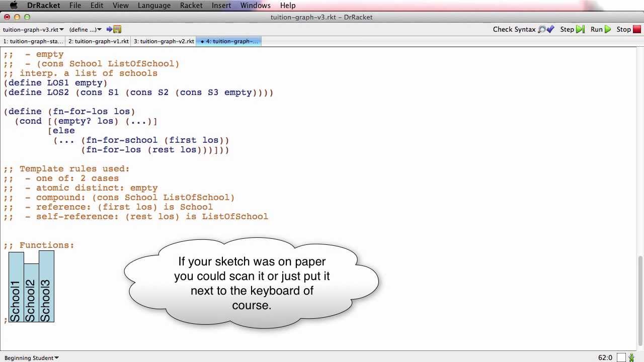
Task: Switch to tab 1: tuition-graph-sta...
Action: point(33,41)
